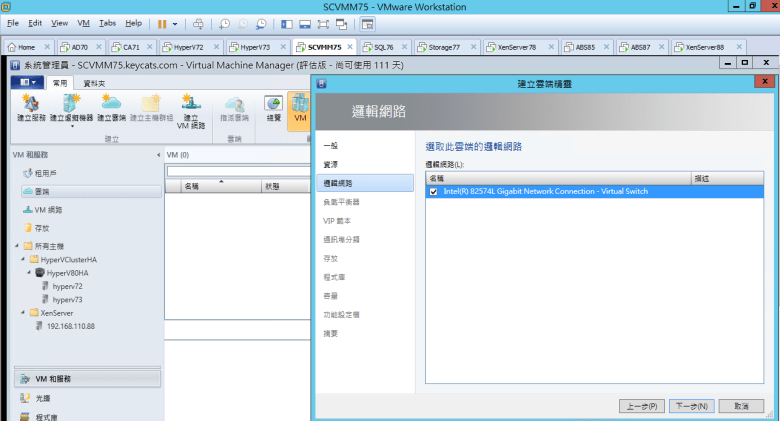Expand the 建立虛擬機器 dropdown arrow
Screen dimensions: 780x421
tap(71, 127)
